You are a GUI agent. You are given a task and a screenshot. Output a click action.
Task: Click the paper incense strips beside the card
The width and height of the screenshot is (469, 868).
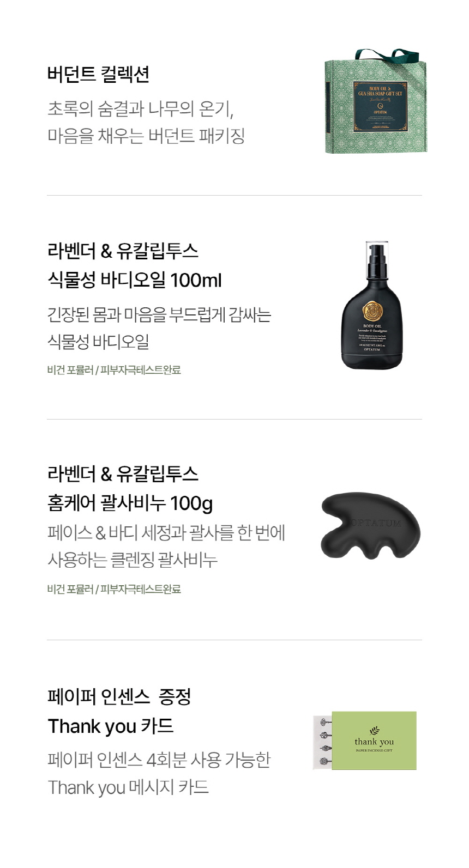pyautogui.click(x=323, y=741)
